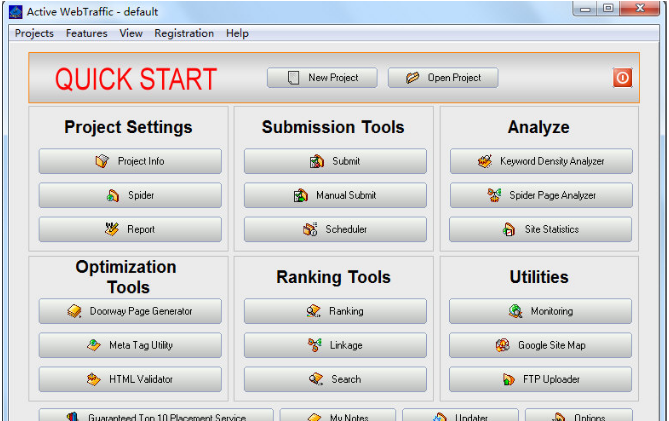Screen dimensions: 669x421
Task: Open the My Notes button
Action: pos(337,415)
